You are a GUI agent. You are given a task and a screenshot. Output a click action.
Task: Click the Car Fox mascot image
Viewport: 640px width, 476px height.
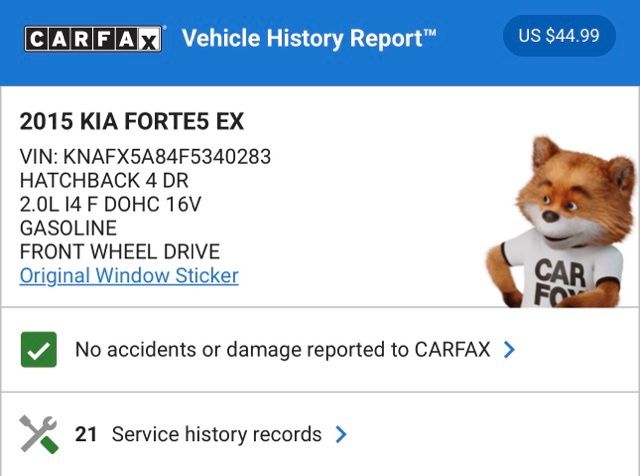pos(565,220)
